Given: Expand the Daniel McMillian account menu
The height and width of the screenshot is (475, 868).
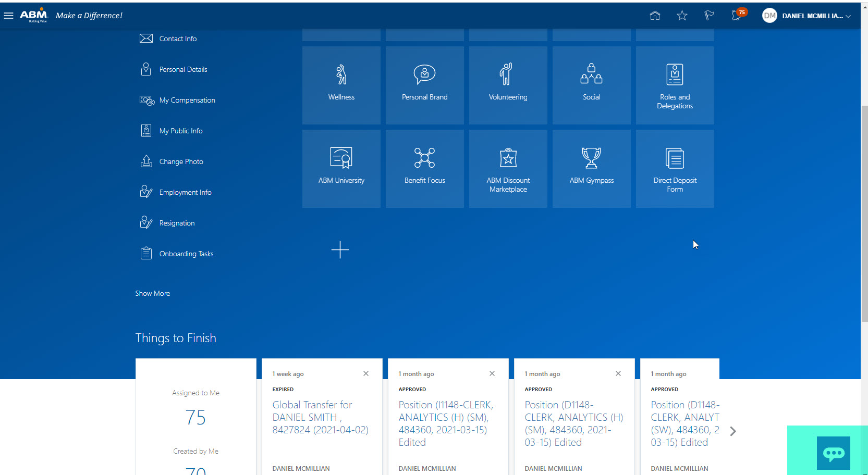Looking at the screenshot, I should (x=805, y=16).
